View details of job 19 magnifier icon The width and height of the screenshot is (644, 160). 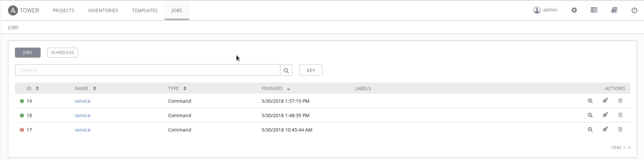tap(590, 101)
